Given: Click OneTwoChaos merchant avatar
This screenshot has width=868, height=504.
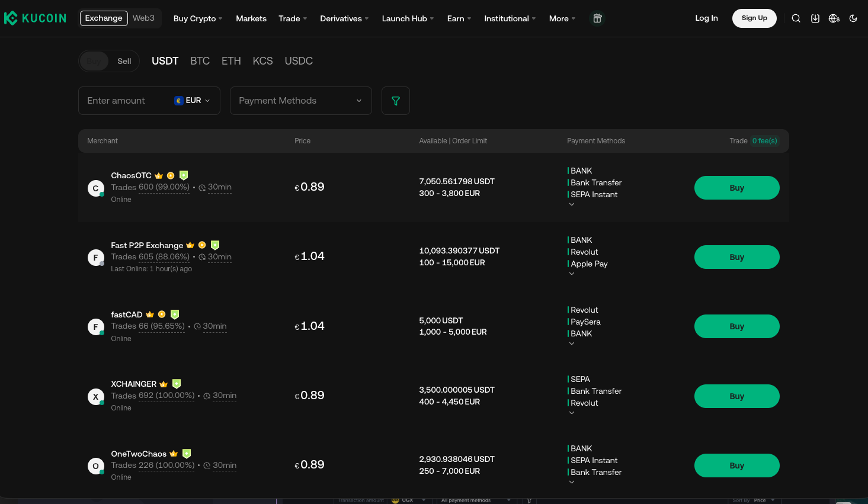Looking at the screenshot, I should coord(96,466).
